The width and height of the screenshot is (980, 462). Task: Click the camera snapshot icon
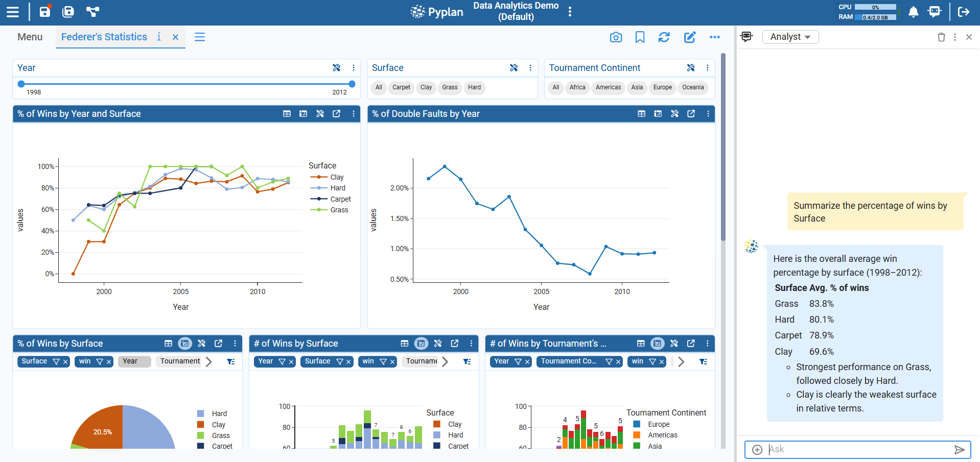[616, 37]
